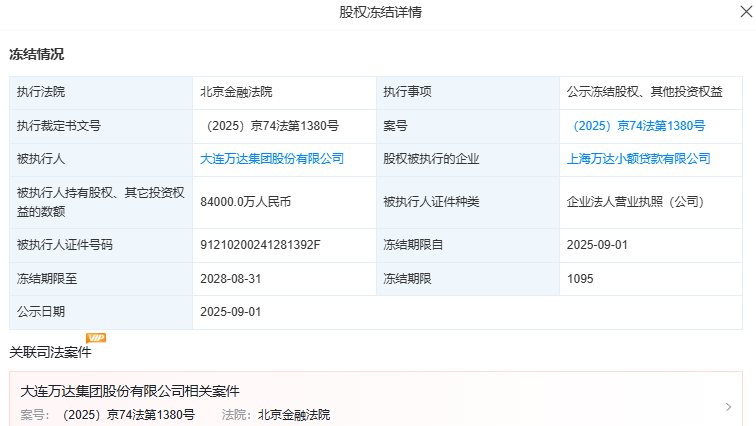The height and width of the screenshot is (426, 756).
Task: Select the 执行事项 label cell
Action: [468, 92]
